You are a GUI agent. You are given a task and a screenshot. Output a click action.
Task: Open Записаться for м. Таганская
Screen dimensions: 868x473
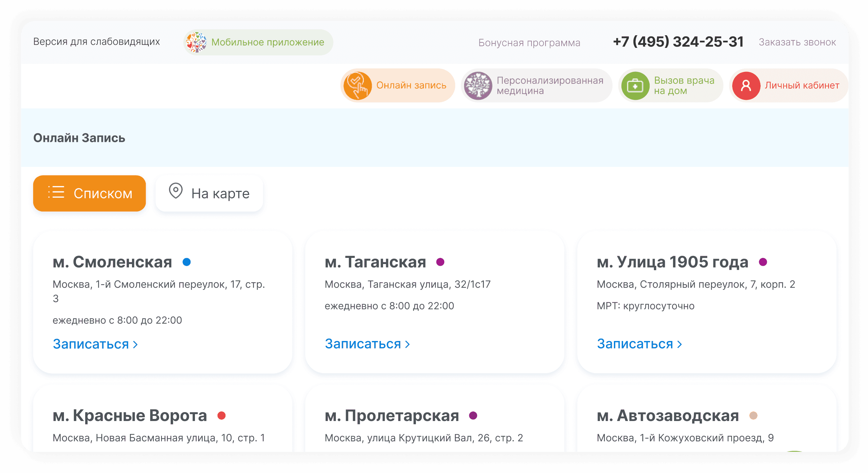tap(368, 344)
